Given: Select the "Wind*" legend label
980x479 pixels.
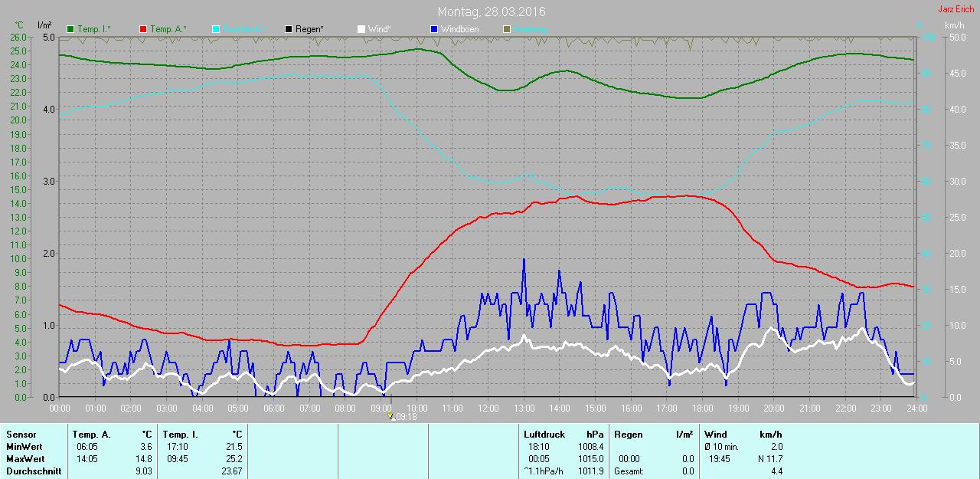Looking at the screenshot, I should point(380,29).
